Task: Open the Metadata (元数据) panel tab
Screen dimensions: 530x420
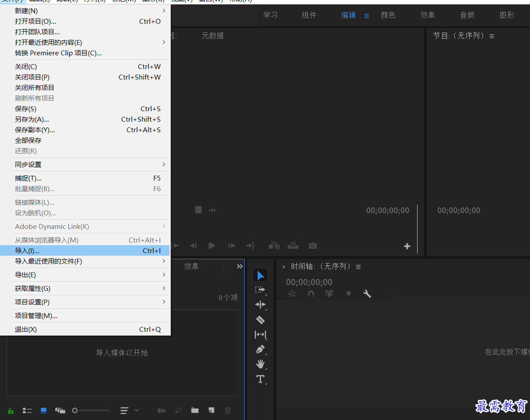Action: pos(213,36)
